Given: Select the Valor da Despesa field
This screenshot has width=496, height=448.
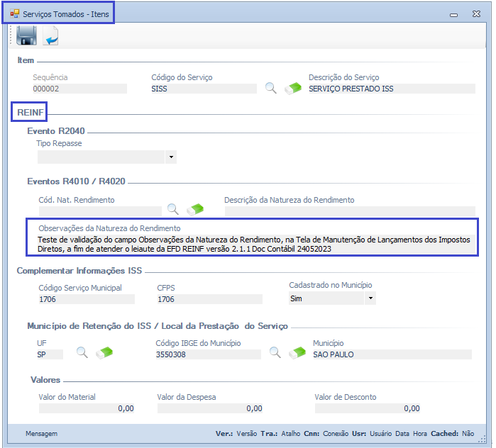Looking at the screenshot, I should [x=210, y=408].
